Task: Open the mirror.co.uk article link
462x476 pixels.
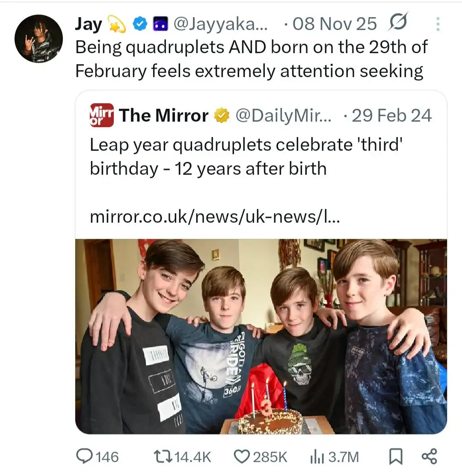Action: pos(214,217)
